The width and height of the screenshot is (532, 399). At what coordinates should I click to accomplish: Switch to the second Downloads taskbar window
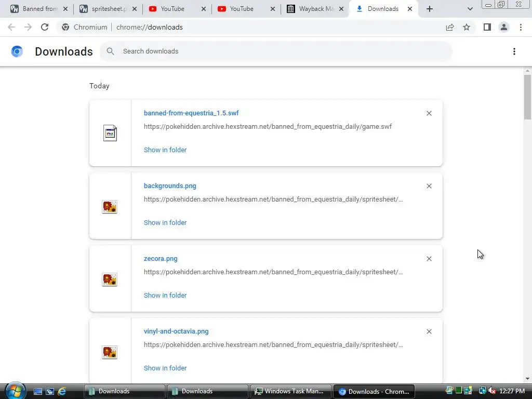coord(207,391)
